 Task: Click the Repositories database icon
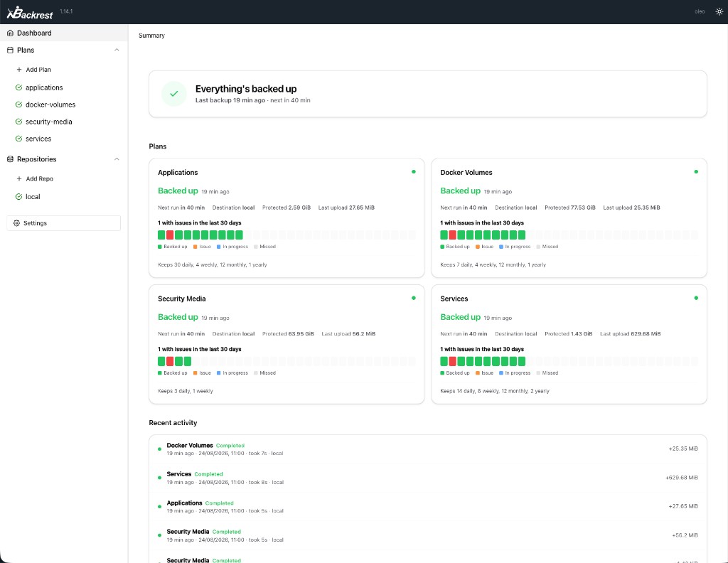click(10, 159)
